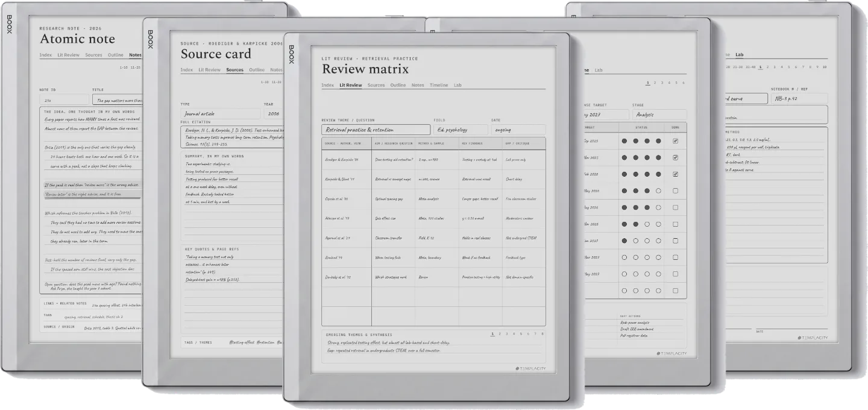Select cell 'Optimal spacing gap'
The height and width of the screenshot is (410, 868).
pos(394,199)
